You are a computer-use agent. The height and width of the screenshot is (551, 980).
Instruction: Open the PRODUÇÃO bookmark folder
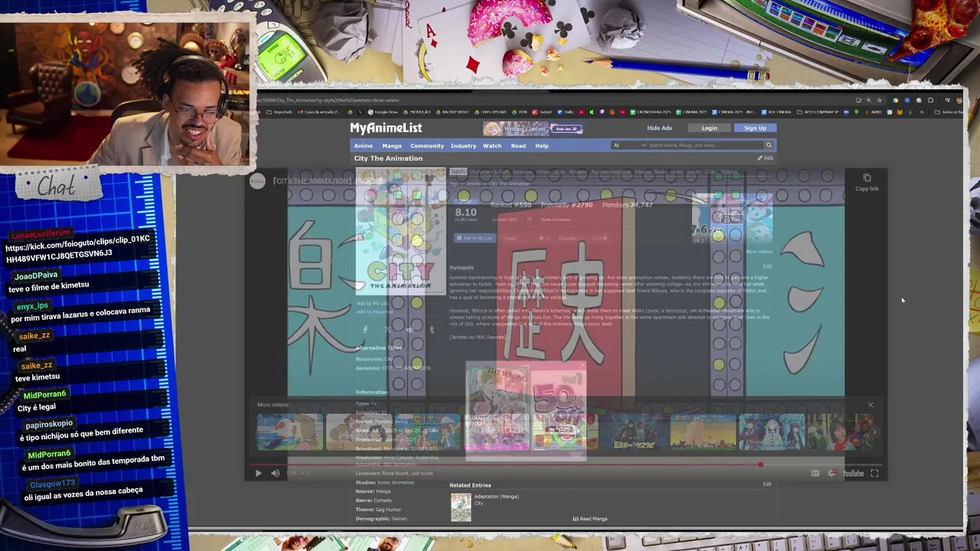[416, 112]
